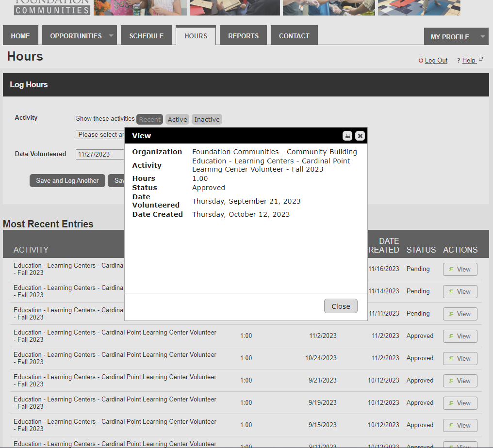Toggle the Active activities filter

[177, 119]
